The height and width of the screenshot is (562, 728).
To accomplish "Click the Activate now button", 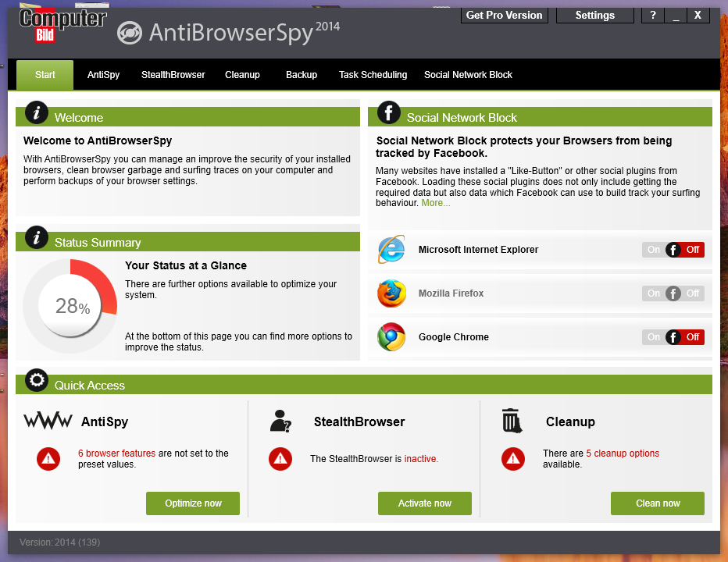I will pos(425,503).
